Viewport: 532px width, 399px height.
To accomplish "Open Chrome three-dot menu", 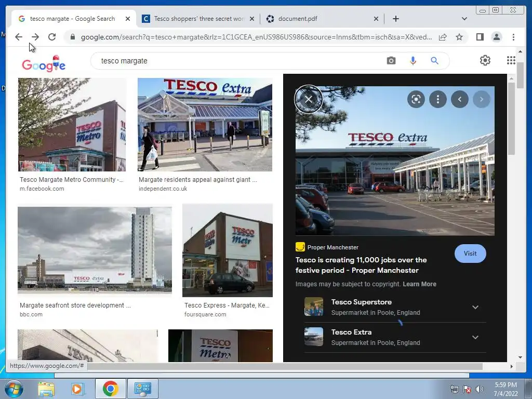I will (x=514, y=37).
